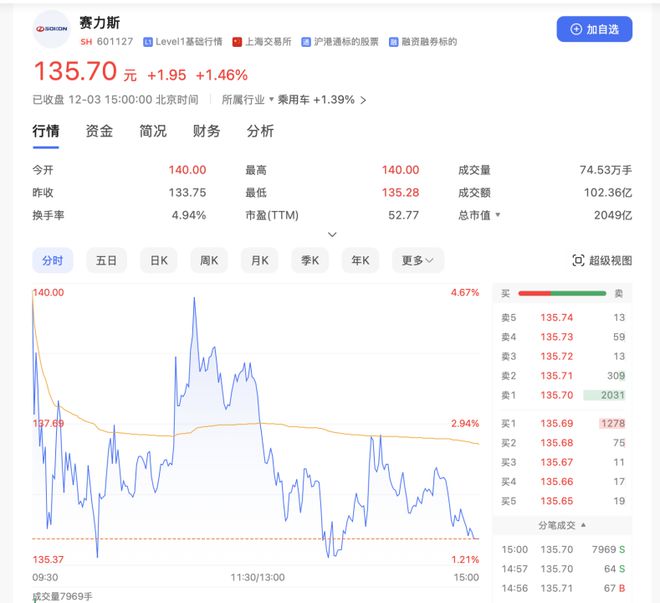
Task: Click the 上海交易所 flag icon
Action: pos(237,42)
